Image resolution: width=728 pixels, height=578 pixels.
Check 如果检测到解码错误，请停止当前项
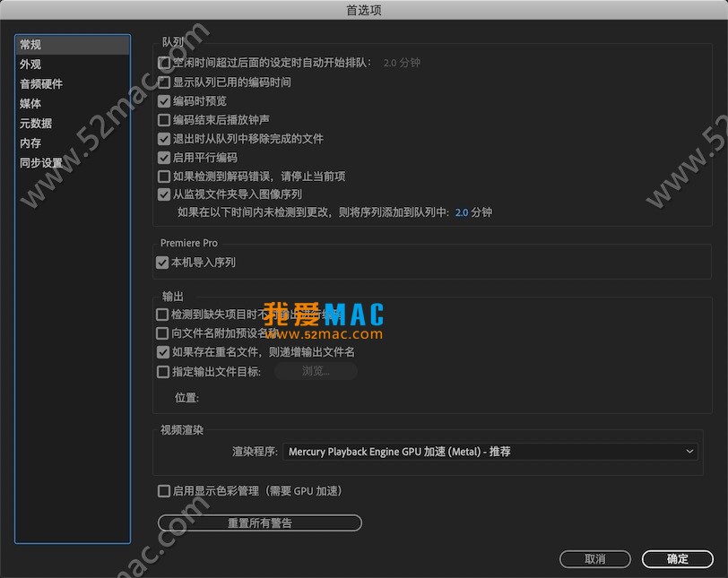pyautogui.click(x=164, y=177)
